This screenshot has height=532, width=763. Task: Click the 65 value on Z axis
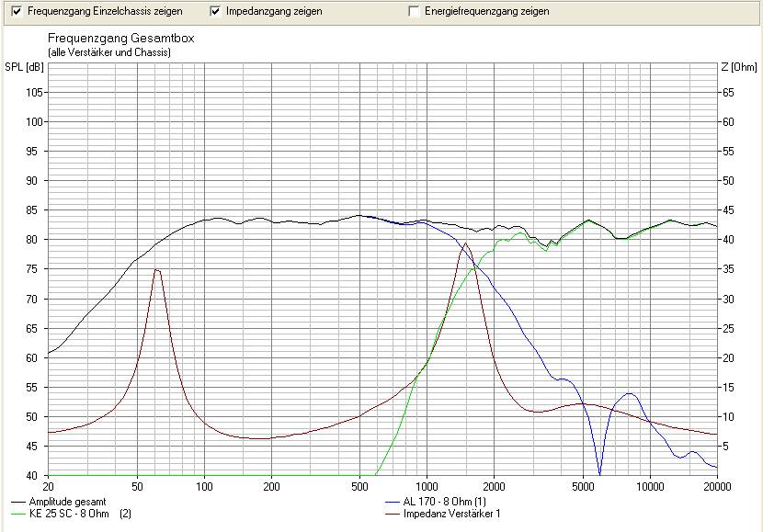(728, 93)
